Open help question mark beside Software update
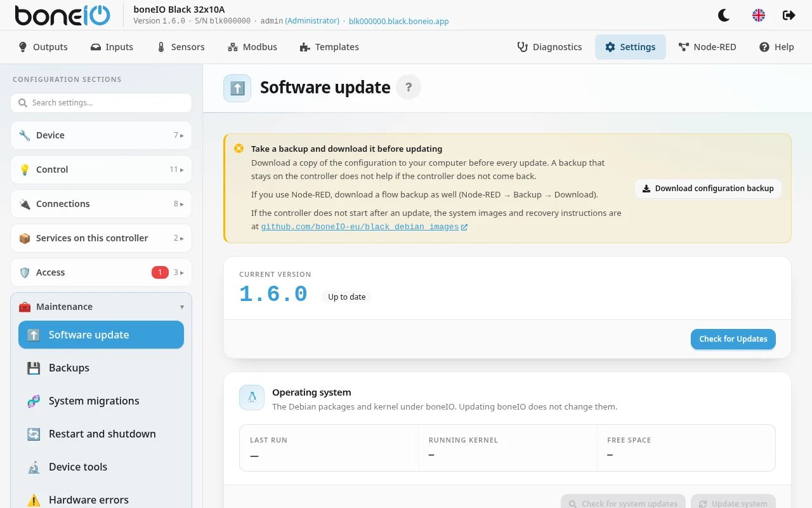This screenshot has height=508, width=812. tap(409, 87)
